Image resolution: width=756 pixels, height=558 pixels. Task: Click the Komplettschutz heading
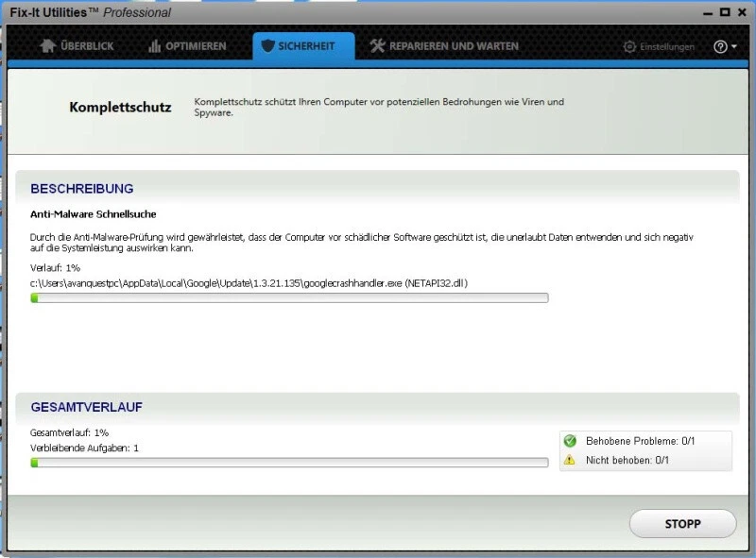click(x=120, y=108)
